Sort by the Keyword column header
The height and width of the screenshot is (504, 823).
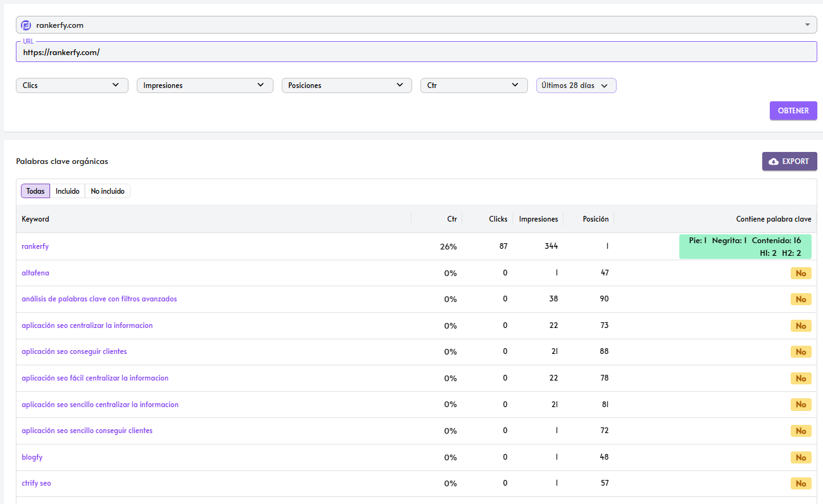coord(35,219)
